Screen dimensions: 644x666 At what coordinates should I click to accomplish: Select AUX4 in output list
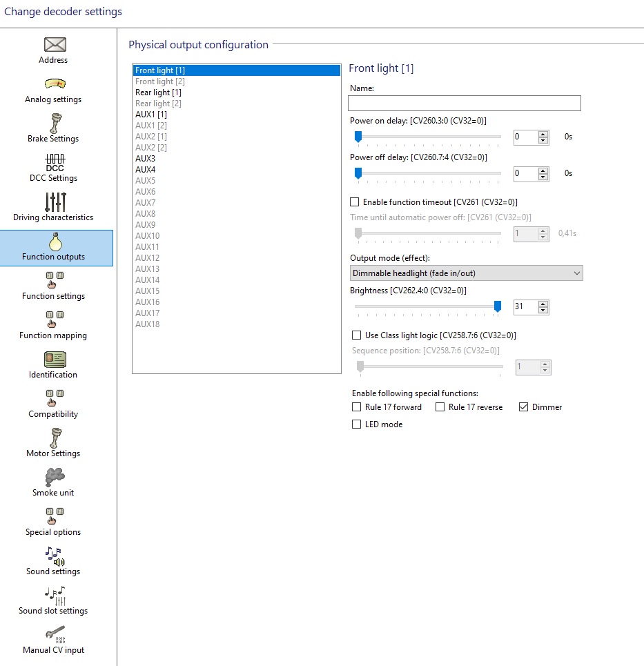[x=237, y=170]
